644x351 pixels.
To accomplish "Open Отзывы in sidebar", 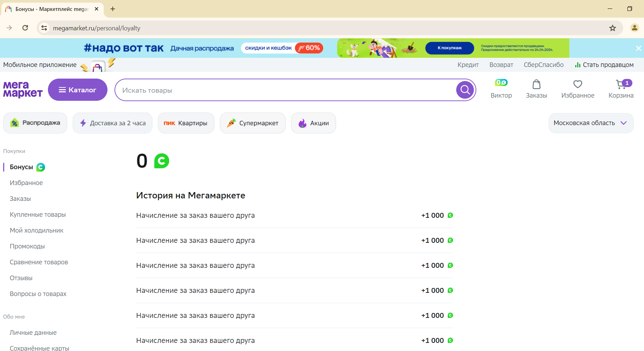I will [21, 278].
